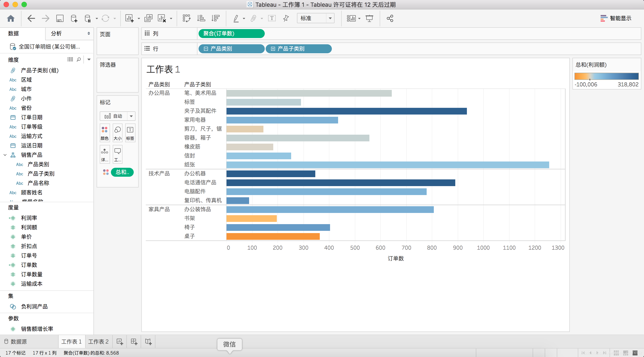Viewport: 644px width, 357px height.
Task: Click new dashboard tab icon at bottom
Action: point(134,342)
